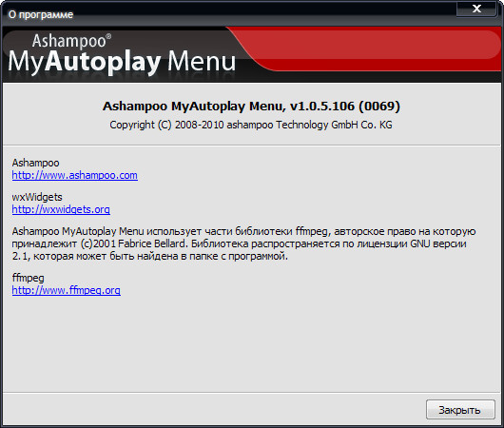Click the paragraph line starting with 2.1
Image resolution: width=504 pixels, height=428 pixels.
[150, 256]
